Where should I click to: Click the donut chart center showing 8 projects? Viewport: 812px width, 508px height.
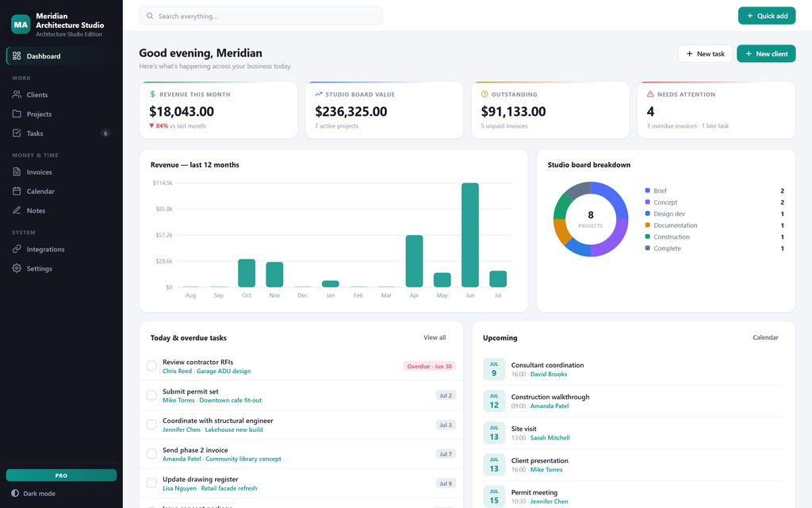[590, 219]
